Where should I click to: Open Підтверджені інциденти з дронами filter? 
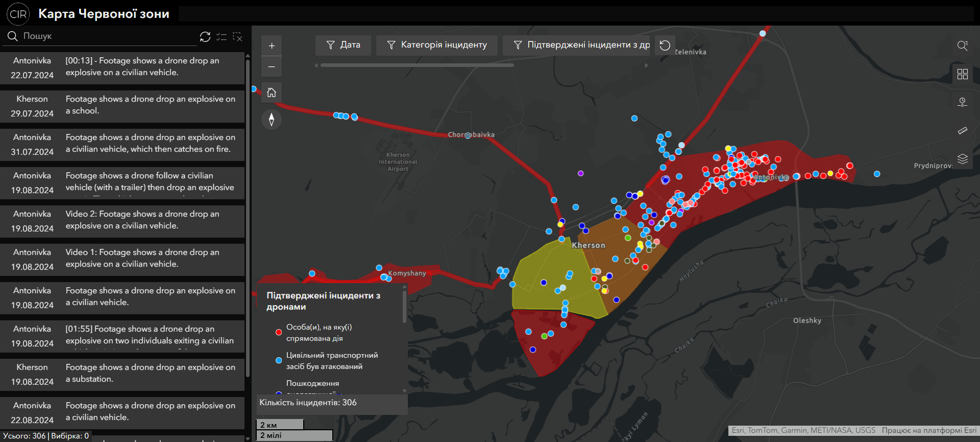pyautogui.click(x=581, y=45)
